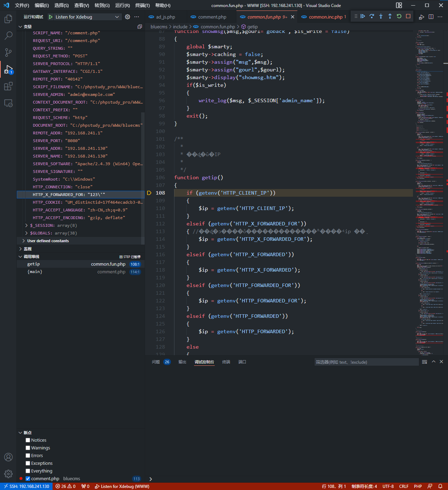
Task: Restart the debug session
Action: tap(399, 16)
